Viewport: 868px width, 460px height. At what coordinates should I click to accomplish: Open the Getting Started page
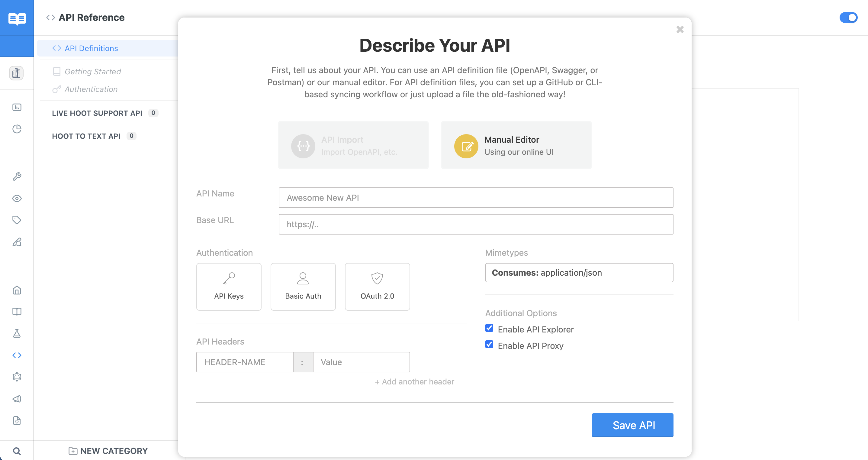[93, 72]
